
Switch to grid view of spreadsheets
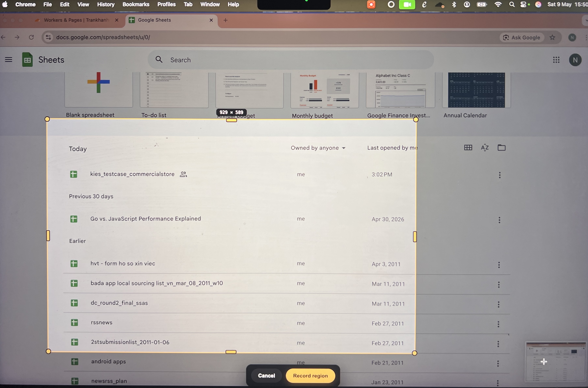tap(468, 148)
